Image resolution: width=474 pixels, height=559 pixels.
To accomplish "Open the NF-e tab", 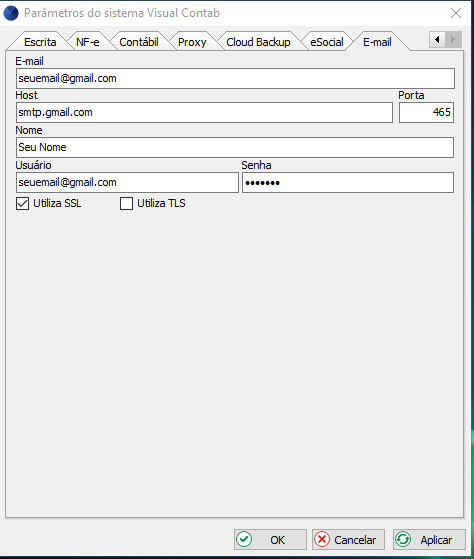I will [x=88, y=42].
